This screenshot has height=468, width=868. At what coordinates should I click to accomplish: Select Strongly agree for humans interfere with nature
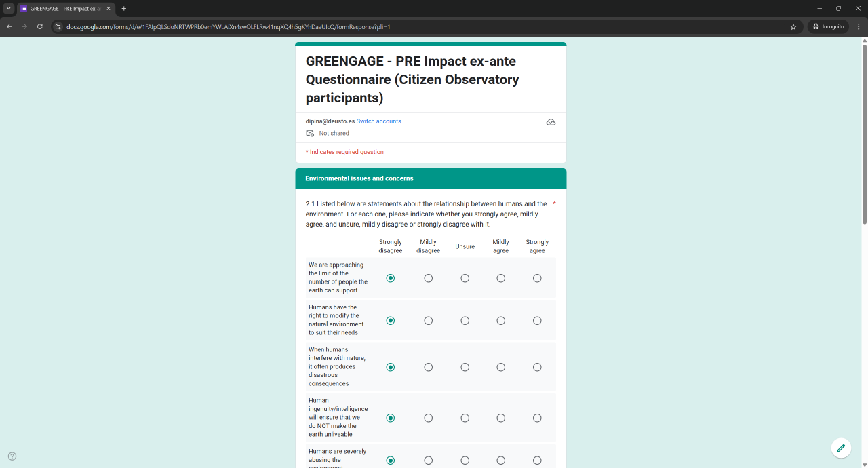537,367
